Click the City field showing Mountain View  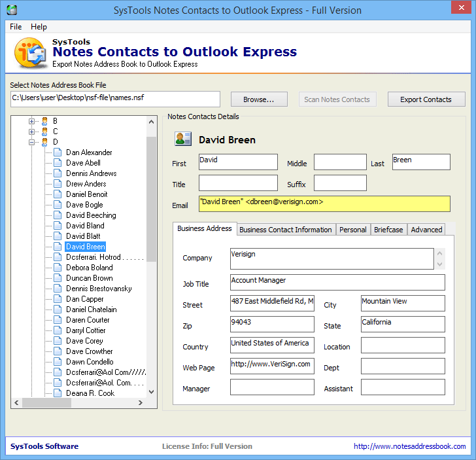click(x=403, y=303)
